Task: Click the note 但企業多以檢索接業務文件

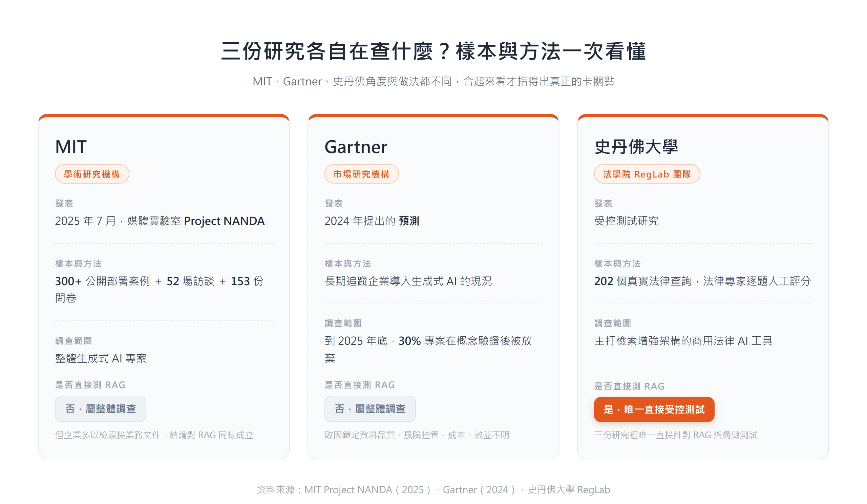Action: point(154,435)
